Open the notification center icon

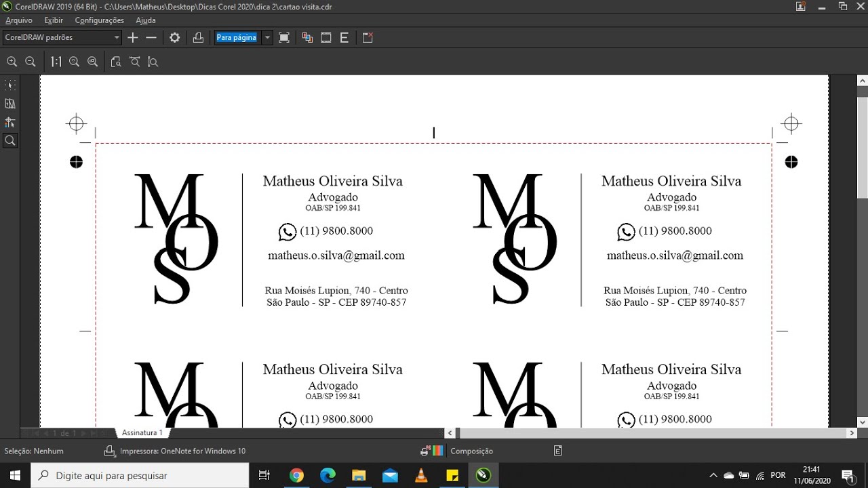(x=848, y=475)
